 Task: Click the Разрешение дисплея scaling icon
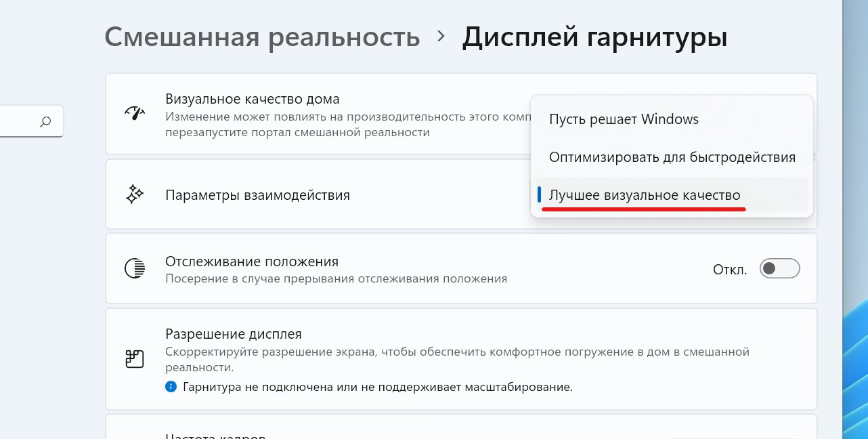135,359
